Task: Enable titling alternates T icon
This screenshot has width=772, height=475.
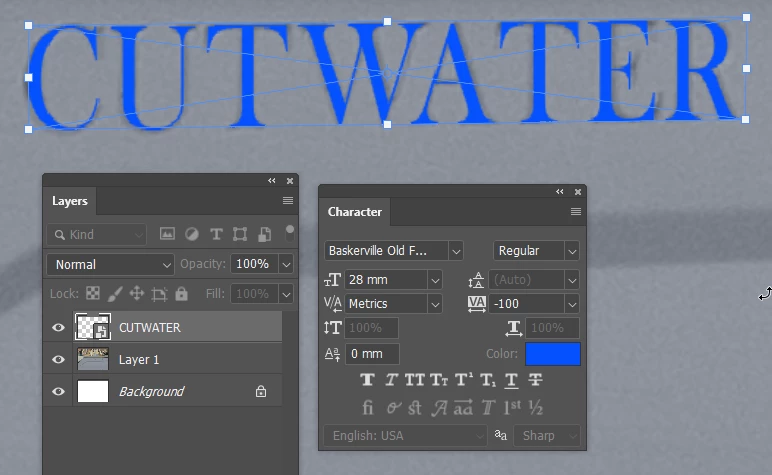Action: (488, 408)
